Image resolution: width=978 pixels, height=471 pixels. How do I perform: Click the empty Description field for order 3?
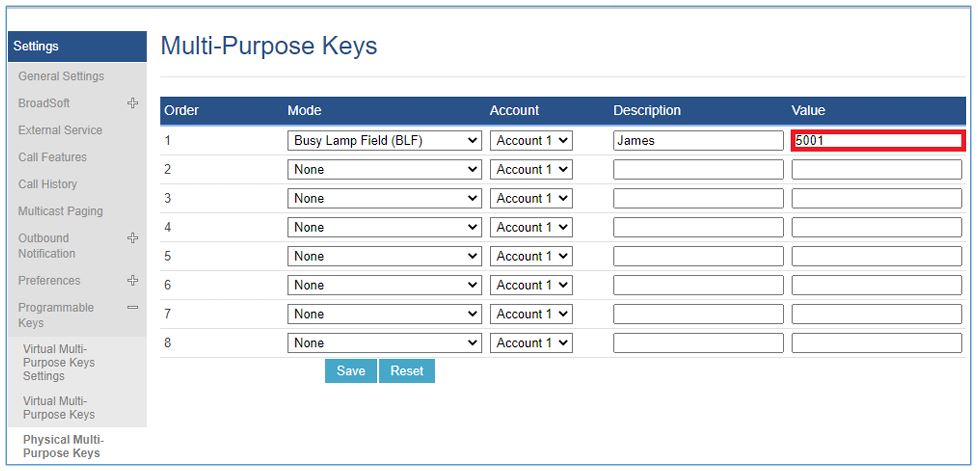coord(698,199)
